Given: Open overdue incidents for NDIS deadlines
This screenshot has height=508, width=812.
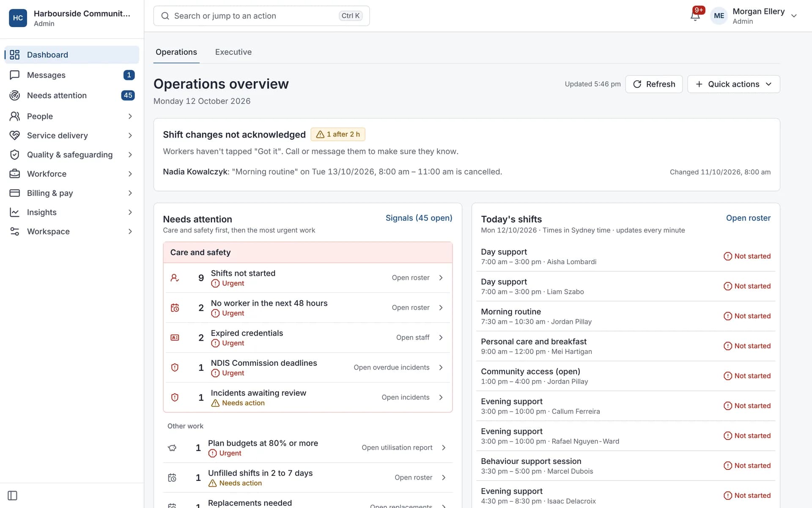Looking at the screenshot, I should click(392, 367).
